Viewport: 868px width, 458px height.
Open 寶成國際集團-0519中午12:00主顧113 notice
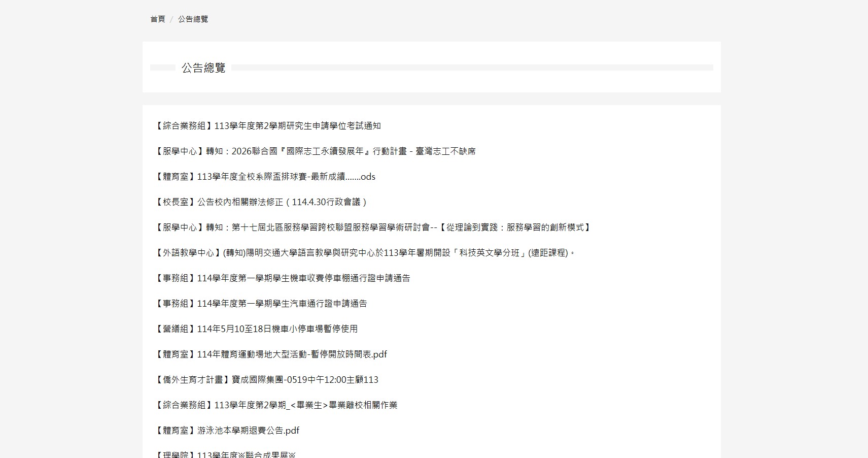pos(266,380)
